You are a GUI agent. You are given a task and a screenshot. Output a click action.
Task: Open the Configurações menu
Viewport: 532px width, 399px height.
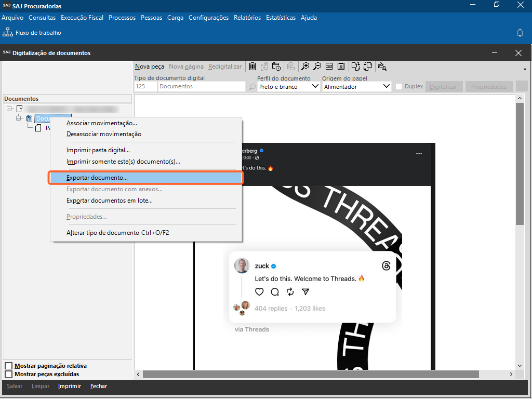pyautogui.click(x=209, y=18)
